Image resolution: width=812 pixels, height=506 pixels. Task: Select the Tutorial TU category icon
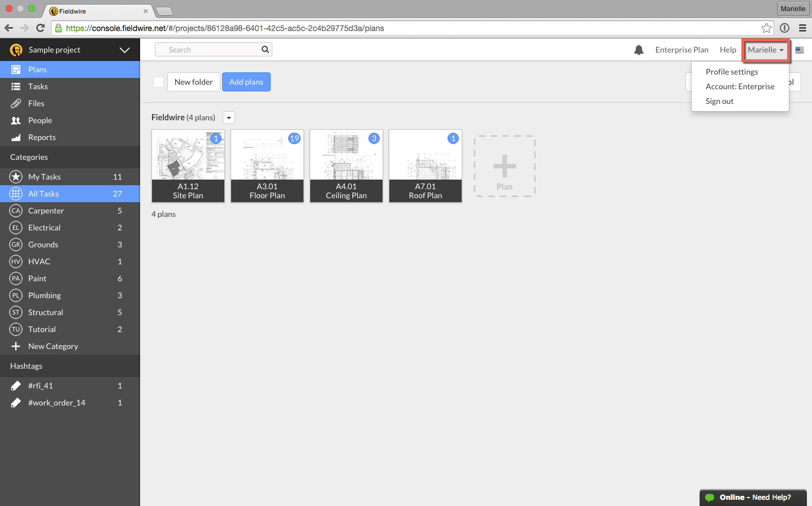tap(16, 329)
